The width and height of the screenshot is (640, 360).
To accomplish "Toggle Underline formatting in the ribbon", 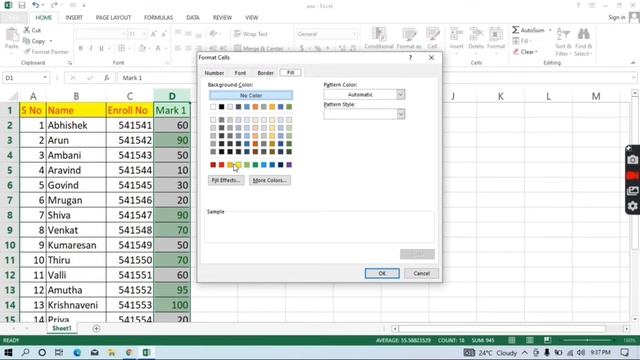I will point(101,48).
